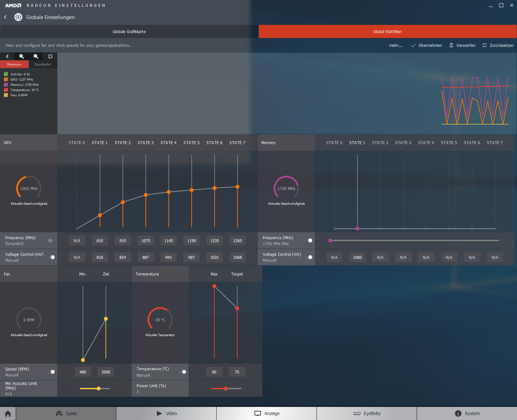Toggle Fan Speed manual switch
The height and width of the screenshot is (420, 517).
[x=51, y=372]
